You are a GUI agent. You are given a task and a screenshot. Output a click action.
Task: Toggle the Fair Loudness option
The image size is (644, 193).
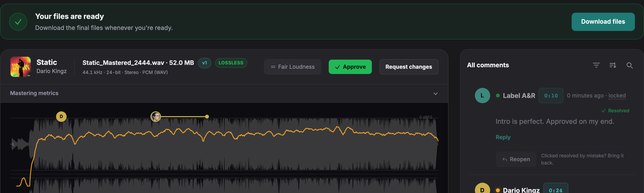point(292,67)
